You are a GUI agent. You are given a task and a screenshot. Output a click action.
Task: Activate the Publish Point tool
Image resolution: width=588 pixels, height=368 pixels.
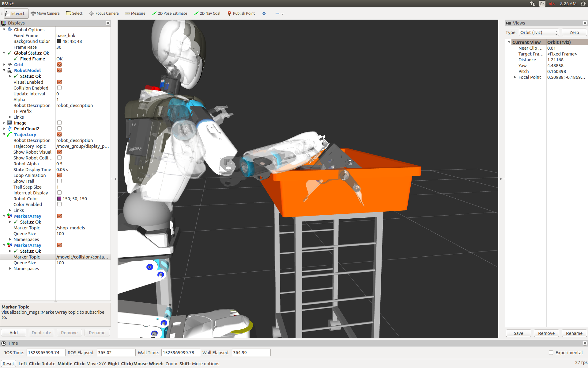pos(241,13)
